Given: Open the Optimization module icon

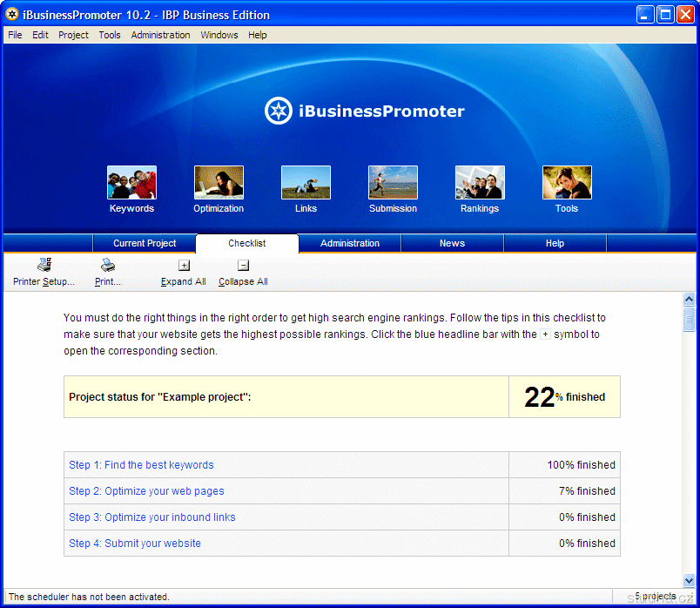Looking at the screenshot, I should coord(219,183).
